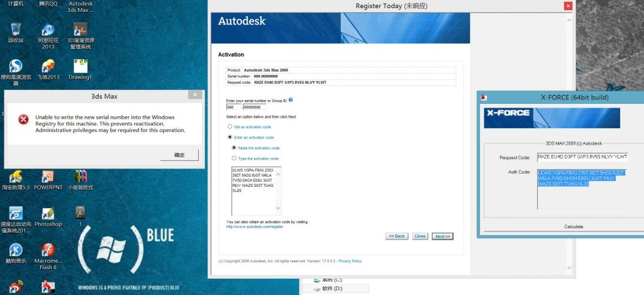Select 'Get an activation code' option
Viewport: 644px width, 295px height.
click(x=230, y=126)
